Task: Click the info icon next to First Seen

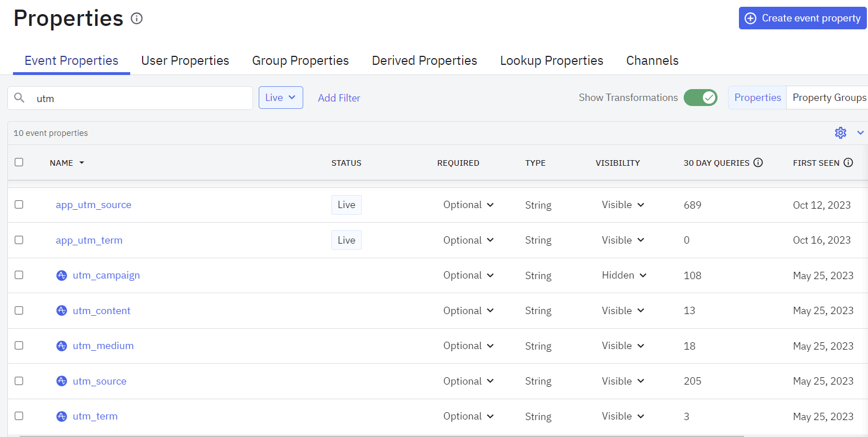Action: click(x=848, y=163)
